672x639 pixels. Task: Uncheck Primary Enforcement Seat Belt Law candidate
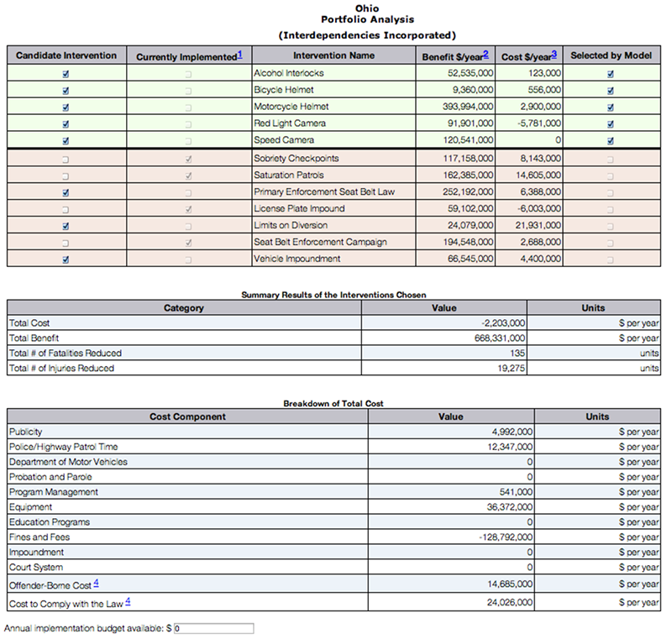(x=66, y=192)
